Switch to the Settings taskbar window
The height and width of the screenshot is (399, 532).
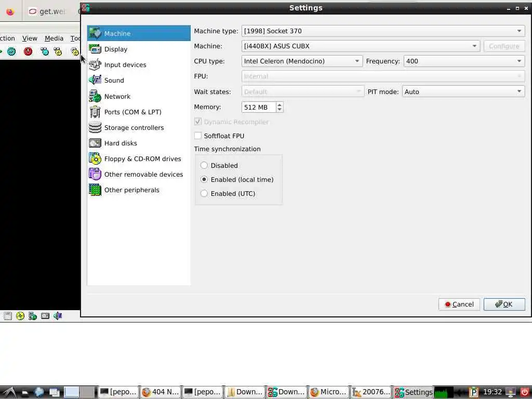click(x=413, y=392)
